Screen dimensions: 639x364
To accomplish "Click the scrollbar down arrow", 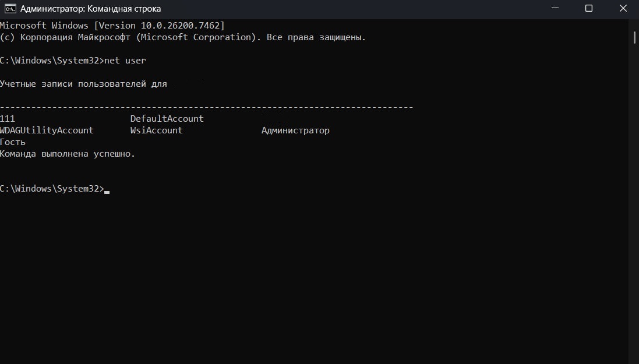I will coord(634,359).
